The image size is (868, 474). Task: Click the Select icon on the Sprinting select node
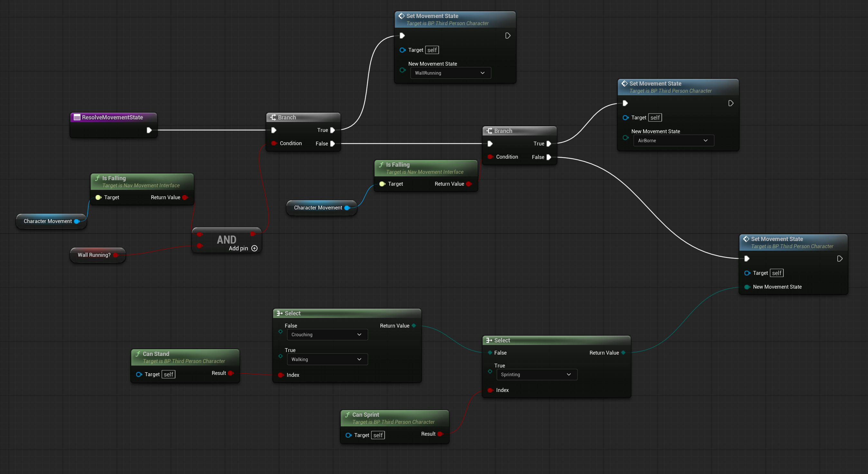click(x=489, y=340)
